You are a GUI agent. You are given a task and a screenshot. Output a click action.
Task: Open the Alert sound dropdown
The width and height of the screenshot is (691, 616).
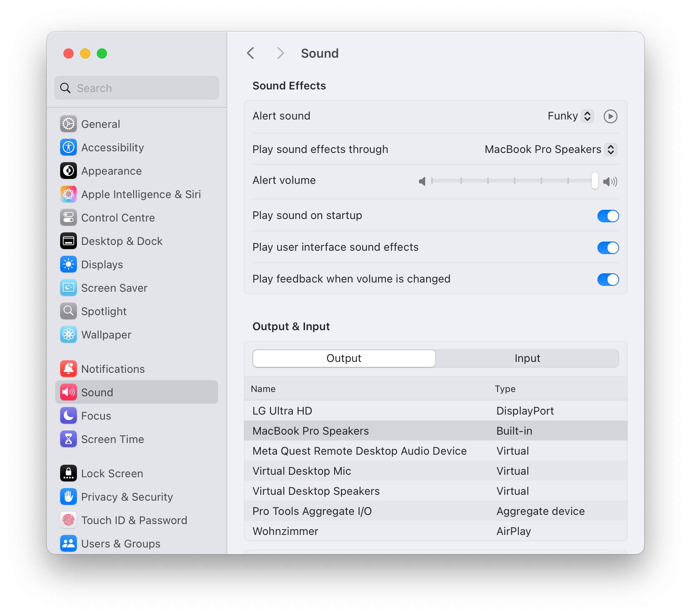pyautogui.click(x=587, y=116)
